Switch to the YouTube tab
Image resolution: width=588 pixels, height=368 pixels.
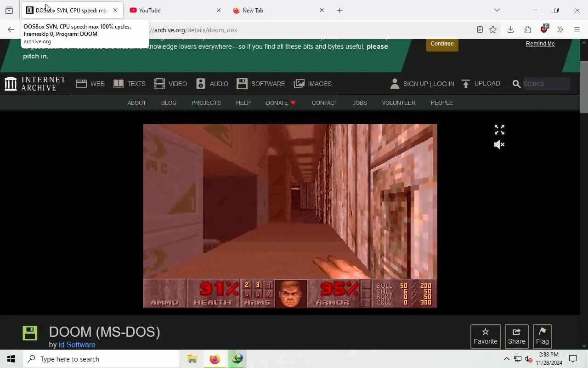175,10
